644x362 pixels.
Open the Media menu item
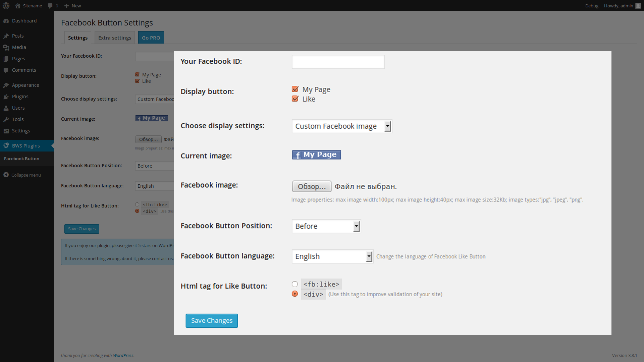coord(27,47)
